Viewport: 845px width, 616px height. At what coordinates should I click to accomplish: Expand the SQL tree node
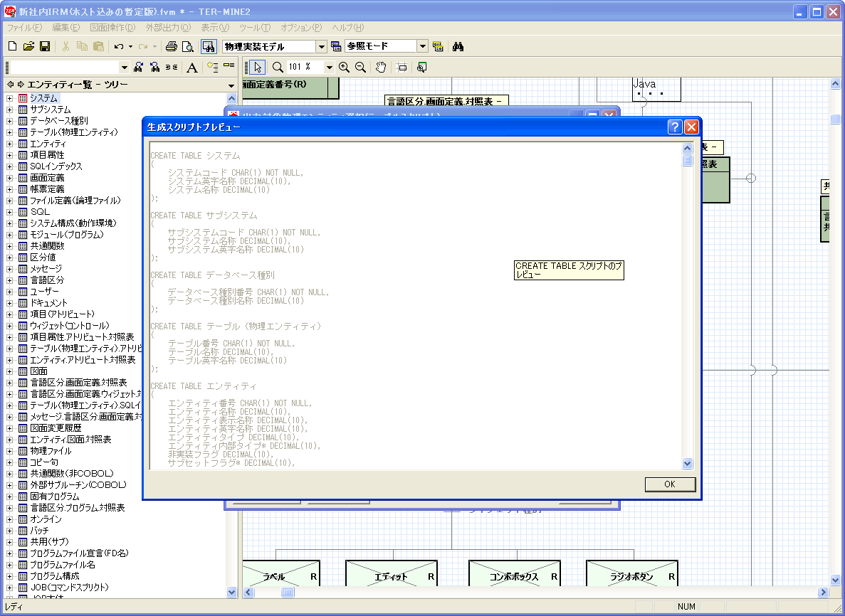9,211
